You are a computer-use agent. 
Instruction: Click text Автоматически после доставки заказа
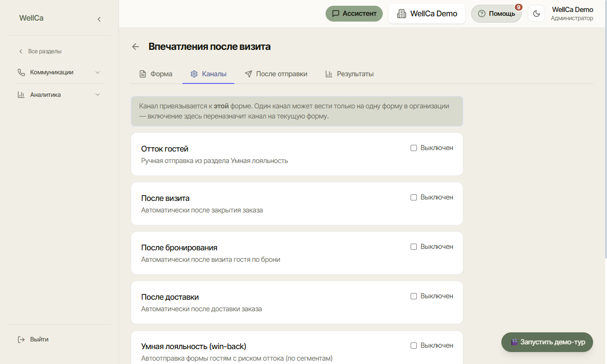point(202,309)
